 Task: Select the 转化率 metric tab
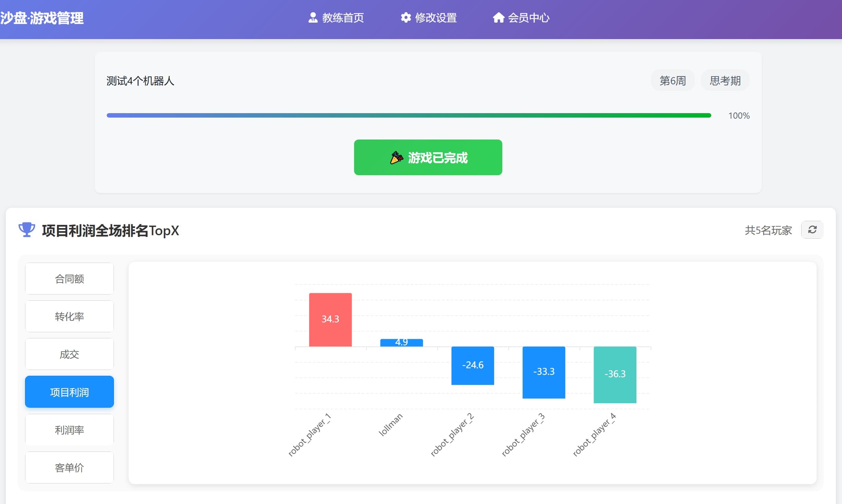(x=69, y=316)
